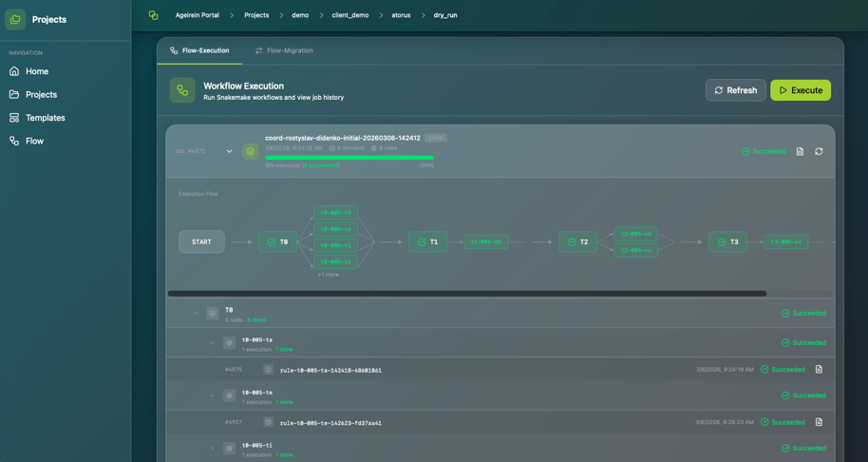
Task: Click the Refresh button
Action: (x=735, y=90)
